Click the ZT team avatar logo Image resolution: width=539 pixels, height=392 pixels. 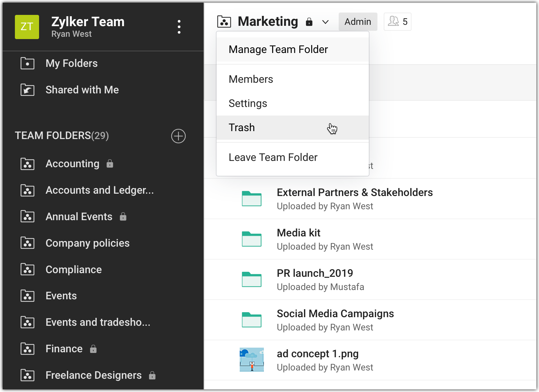pyautogui.click(x=27, y=27)
